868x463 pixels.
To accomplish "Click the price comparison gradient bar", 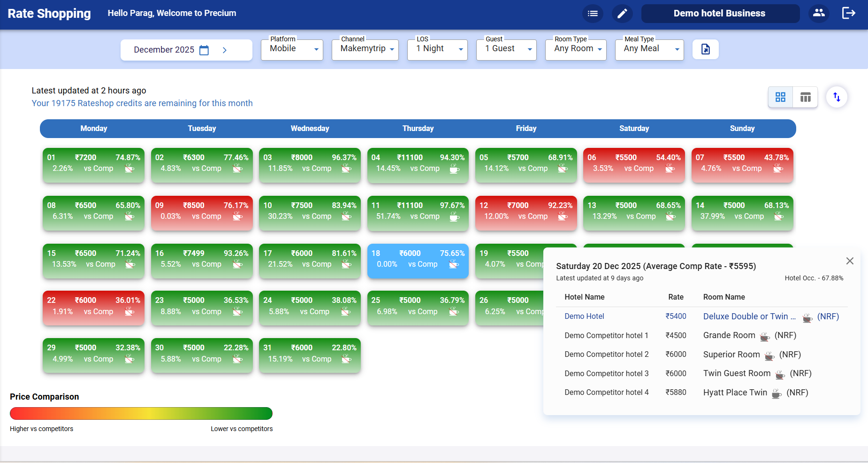I will 141,414.
